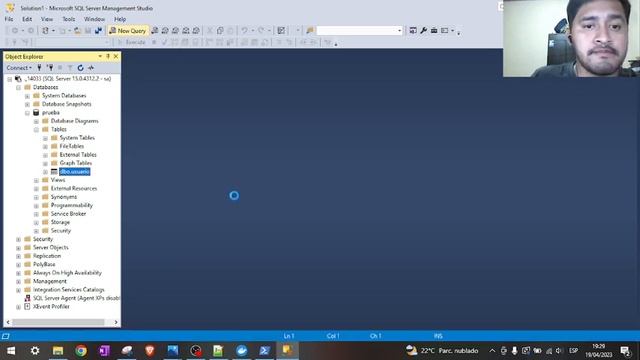The image size is (640, 360).
Task: Open the Edit menu
Action: click(27, 19)
